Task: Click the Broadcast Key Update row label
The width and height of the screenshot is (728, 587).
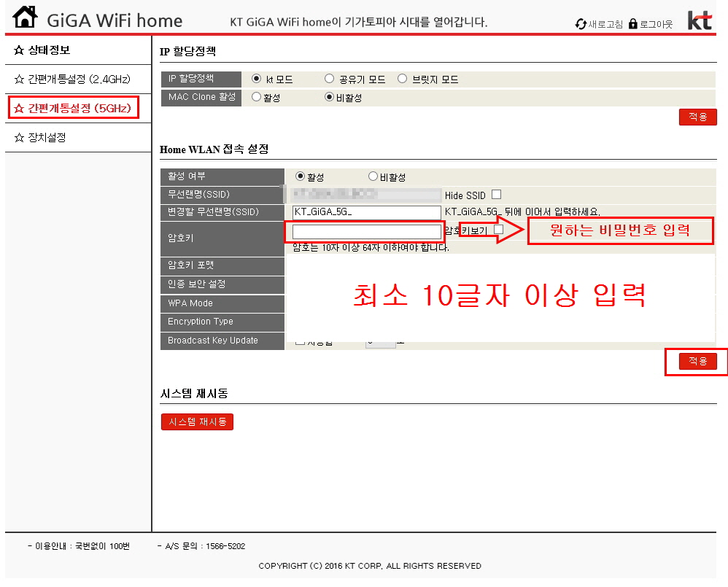Action: click(222, 341)
